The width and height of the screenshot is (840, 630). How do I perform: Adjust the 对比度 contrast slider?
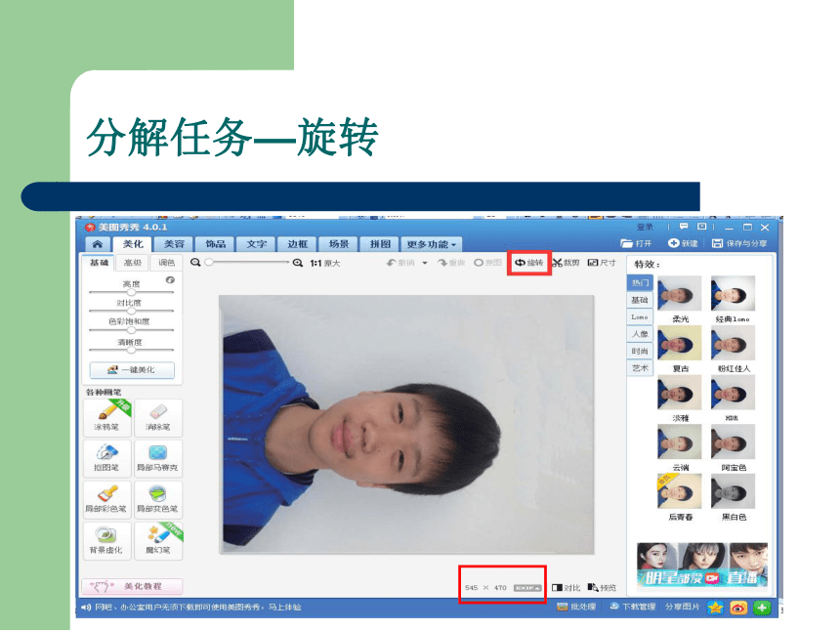131,311
